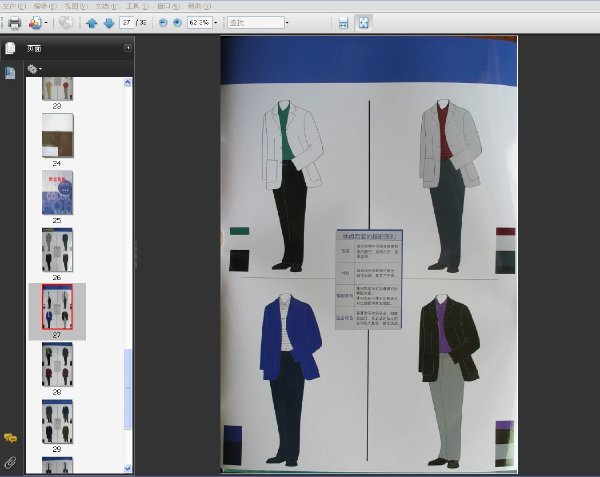
Task: Open the zoom level dropdown arrow
Action: pyautogui.click(x=215, y=23)
